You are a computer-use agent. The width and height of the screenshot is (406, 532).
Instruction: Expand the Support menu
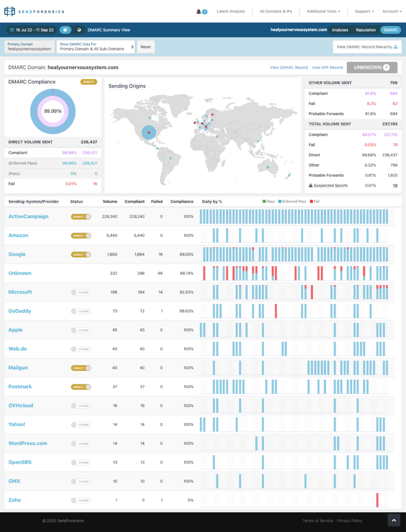[364, 11]
